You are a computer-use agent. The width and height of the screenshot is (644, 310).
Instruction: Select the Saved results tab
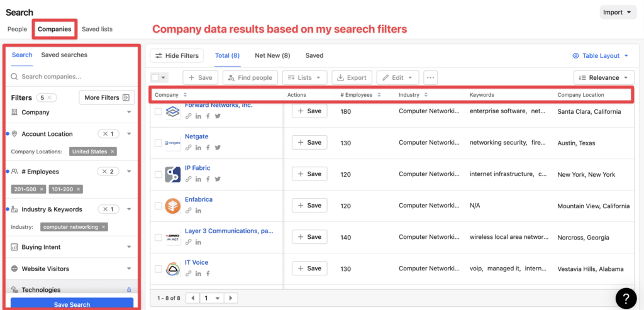tap(314, 55)
